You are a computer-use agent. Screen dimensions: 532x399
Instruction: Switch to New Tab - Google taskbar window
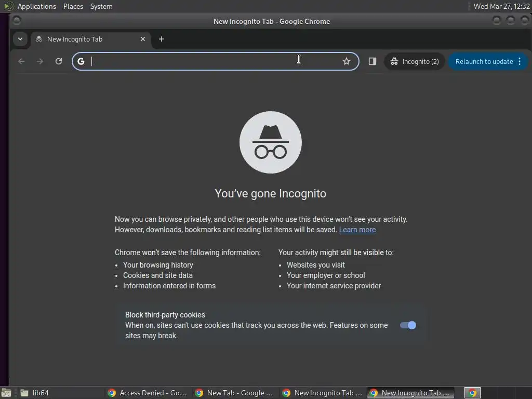[235, 393]
